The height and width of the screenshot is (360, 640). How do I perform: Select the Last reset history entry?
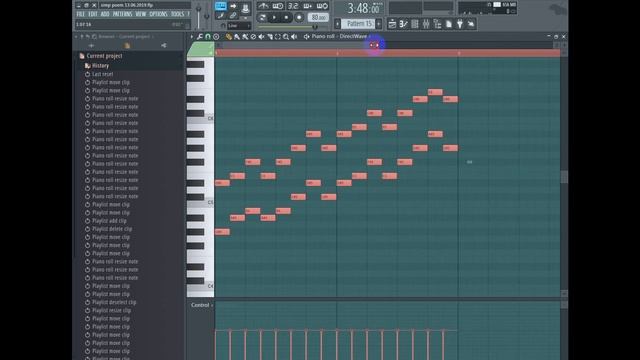[102, 74]
